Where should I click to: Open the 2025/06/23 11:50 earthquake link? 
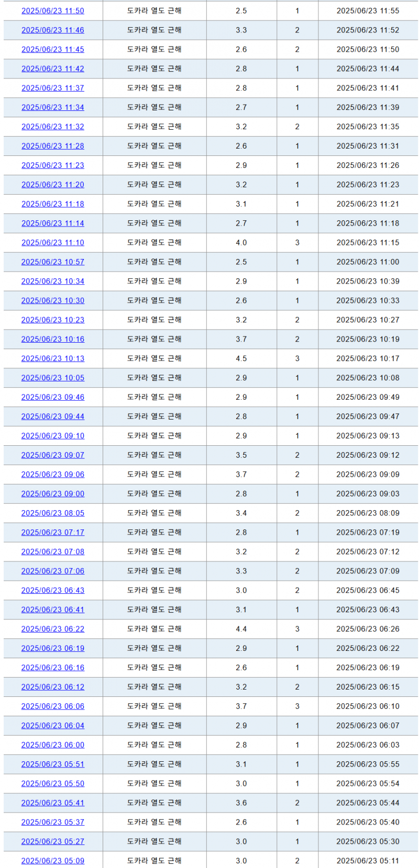pyautogui.click(x=53, y=11)
